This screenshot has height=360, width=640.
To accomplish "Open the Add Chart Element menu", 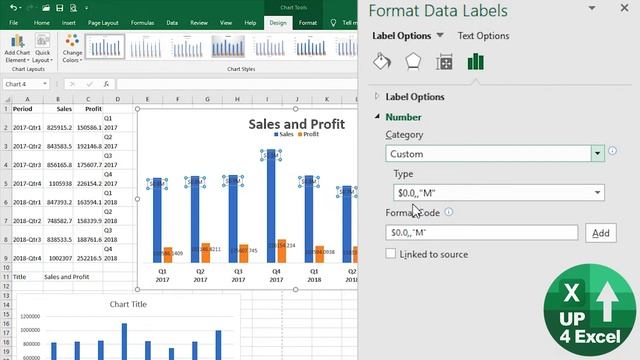I will click(17, 49).
